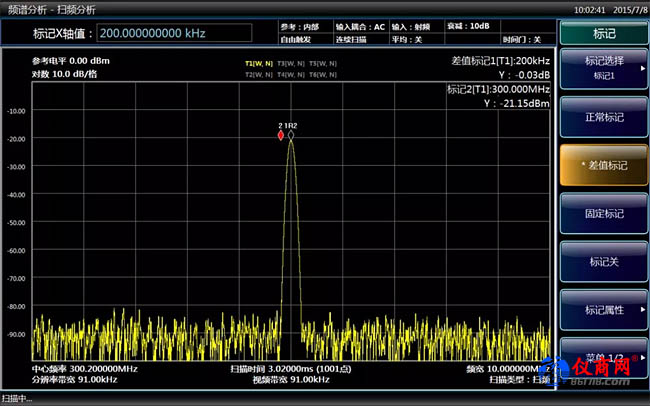Go to next page via 菜单 1/2
This screenshot has width=650, height=406.
604,357
